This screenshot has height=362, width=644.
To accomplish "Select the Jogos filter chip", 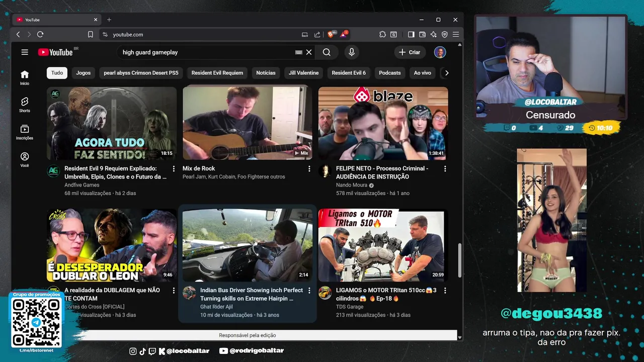I will pos(84,73).
